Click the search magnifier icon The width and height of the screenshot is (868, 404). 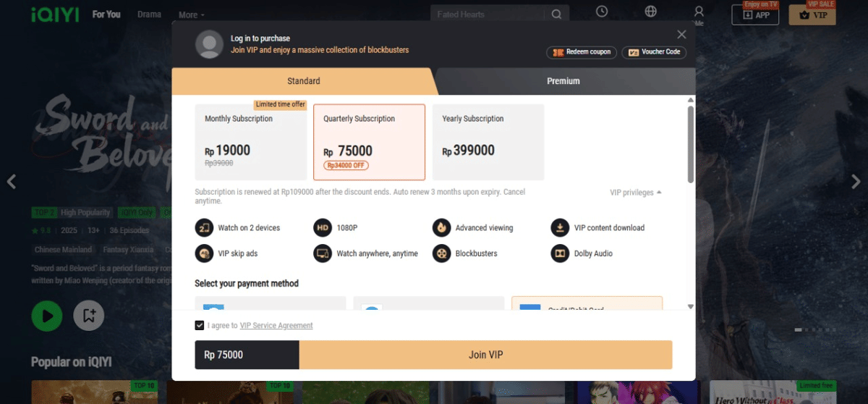556,14
